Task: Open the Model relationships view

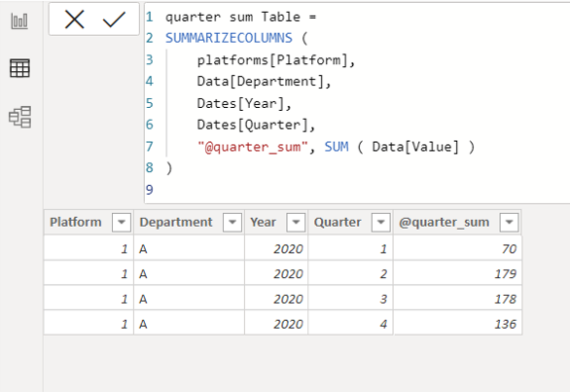Action: [20, 117]
